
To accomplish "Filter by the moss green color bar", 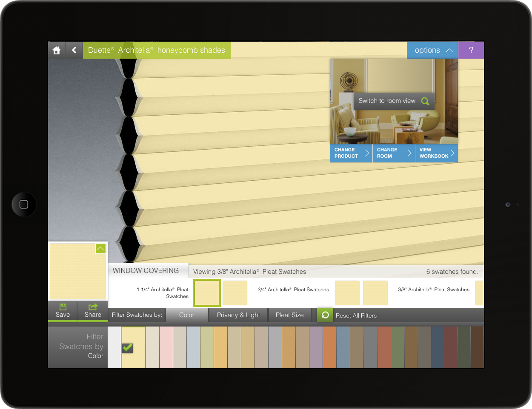I will click(398, 347).
